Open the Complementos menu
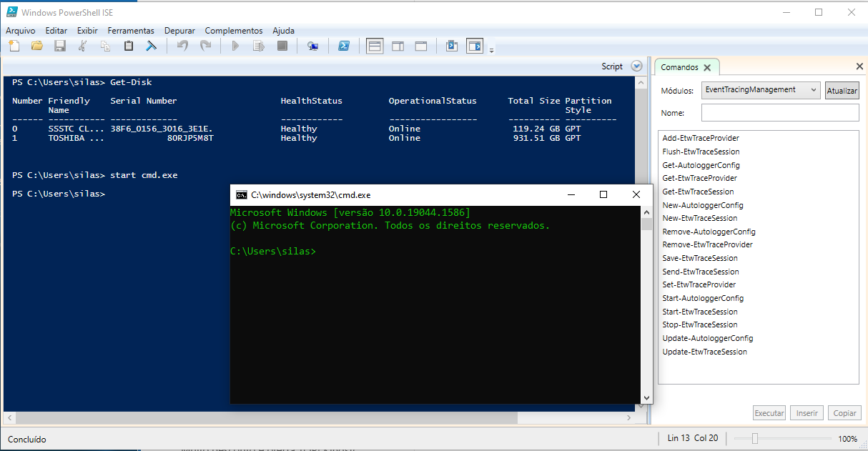Screen dimensions: 868x451 (x=233, y=31)
